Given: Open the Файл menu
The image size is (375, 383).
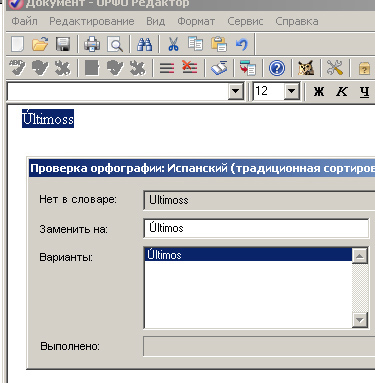Looking at the screenshot, I should [24, 21].
